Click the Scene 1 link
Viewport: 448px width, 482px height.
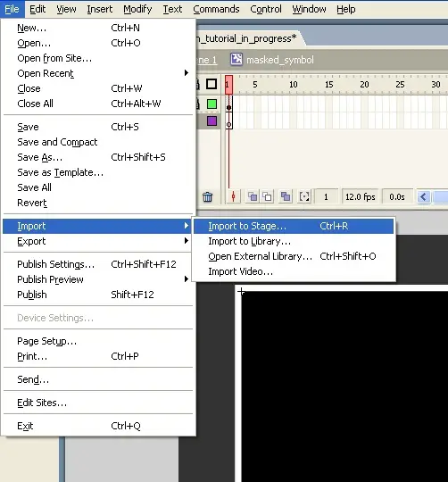pos(206,60)
